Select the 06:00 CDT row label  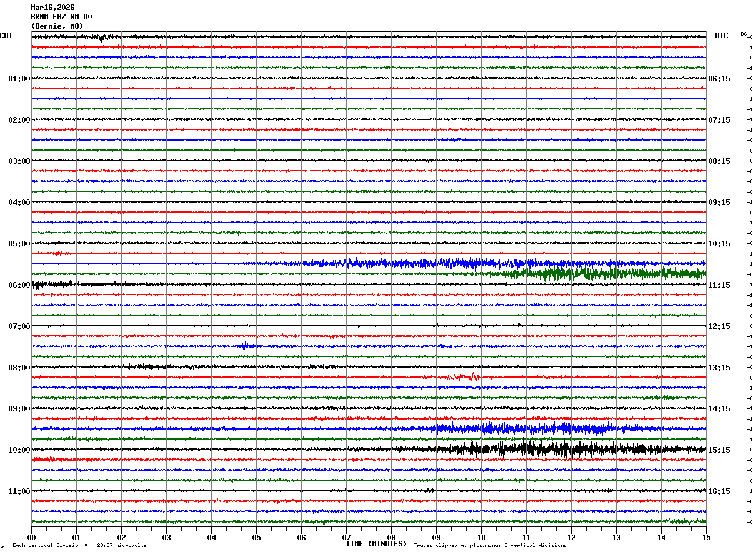19,285
